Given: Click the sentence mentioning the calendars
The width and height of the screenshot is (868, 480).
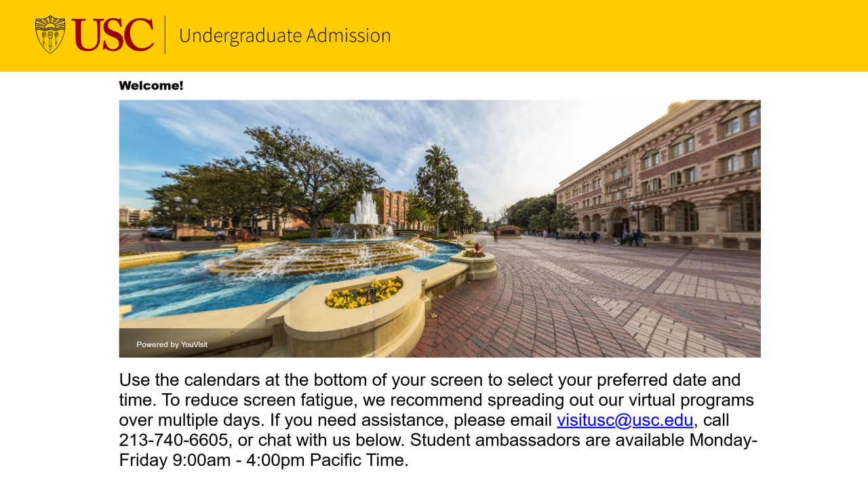Looking at the screenshot, I should [430, 389].
